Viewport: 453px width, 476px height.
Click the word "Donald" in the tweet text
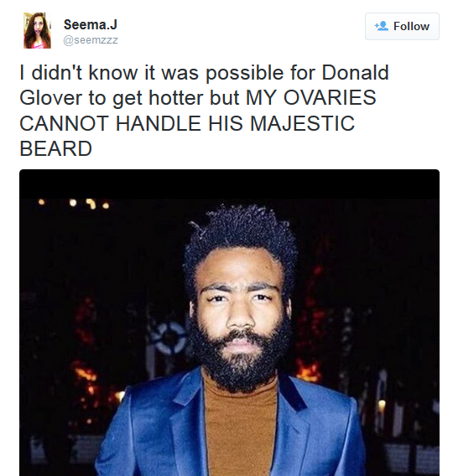point(355,73)
